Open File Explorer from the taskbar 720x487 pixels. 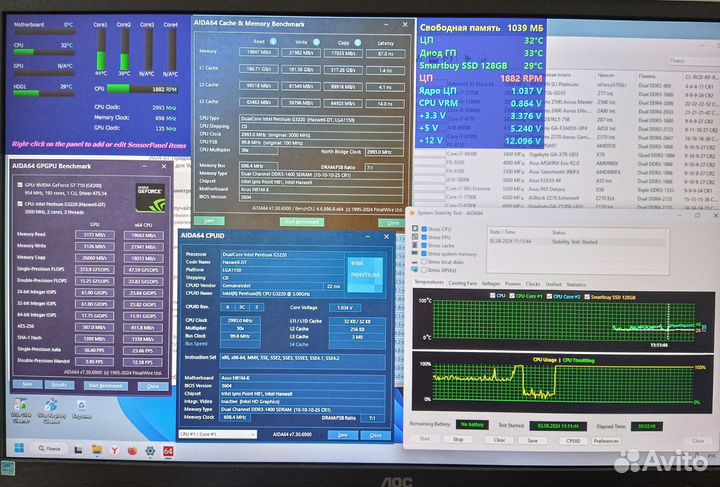tap(98, 451)
